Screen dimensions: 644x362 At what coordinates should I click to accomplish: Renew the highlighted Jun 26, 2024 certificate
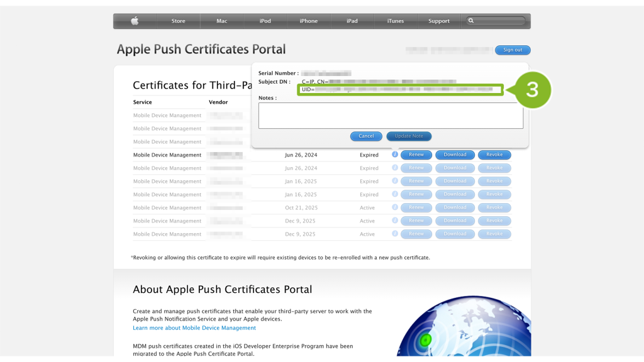[x=416, y=155]
